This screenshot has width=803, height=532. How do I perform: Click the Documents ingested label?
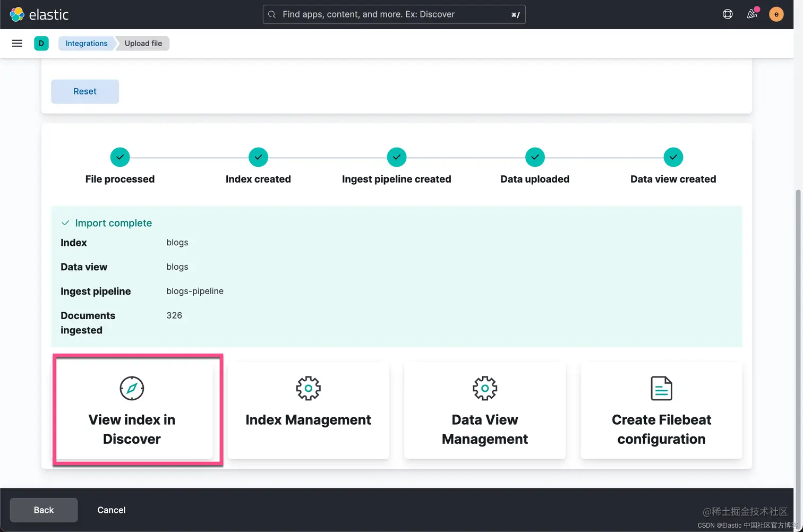pos(88,323)
